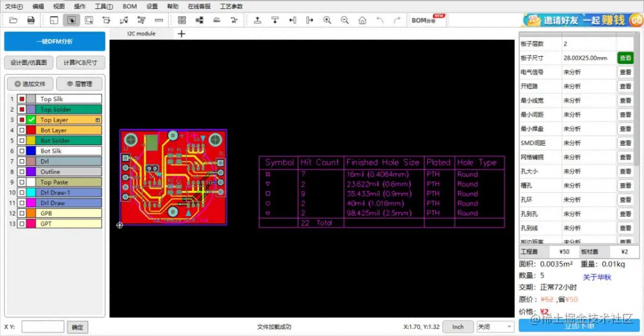Open the 视图 menu
The image size is (644, 336).
coord(59,6)
